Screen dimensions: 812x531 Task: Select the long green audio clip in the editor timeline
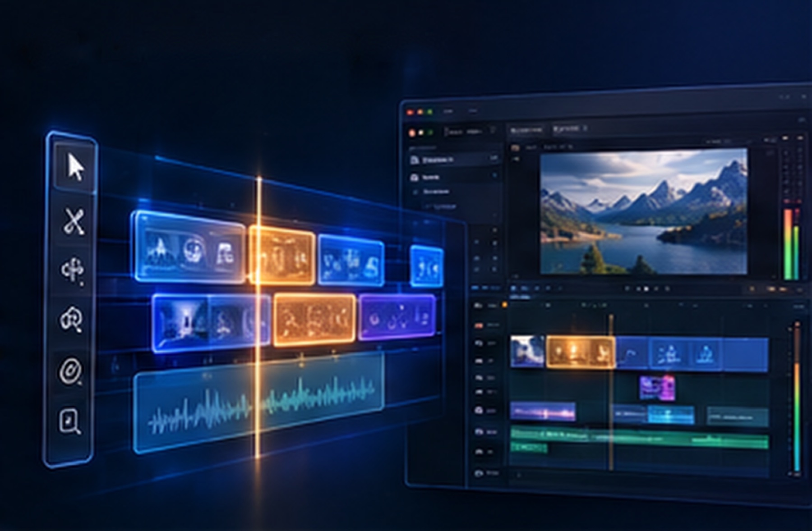pyautogui.click(x=639, y=437)
